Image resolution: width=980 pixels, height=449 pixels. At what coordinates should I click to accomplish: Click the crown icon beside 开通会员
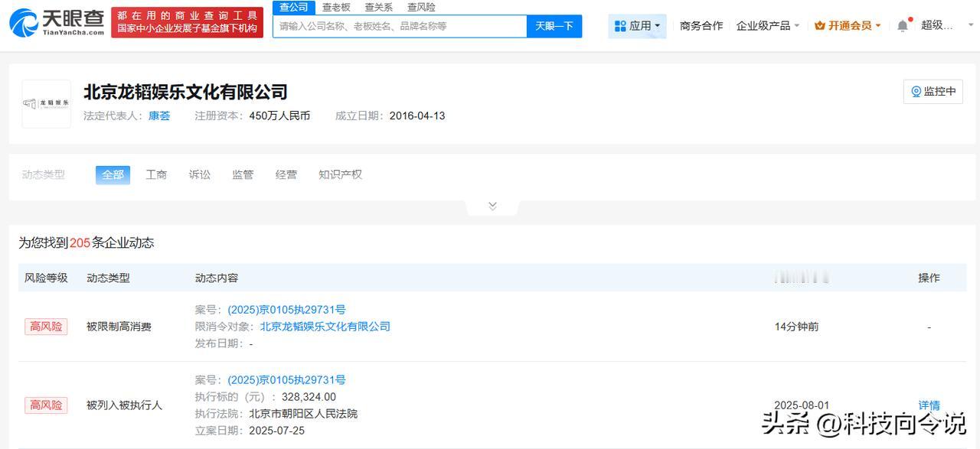point(820,26)
